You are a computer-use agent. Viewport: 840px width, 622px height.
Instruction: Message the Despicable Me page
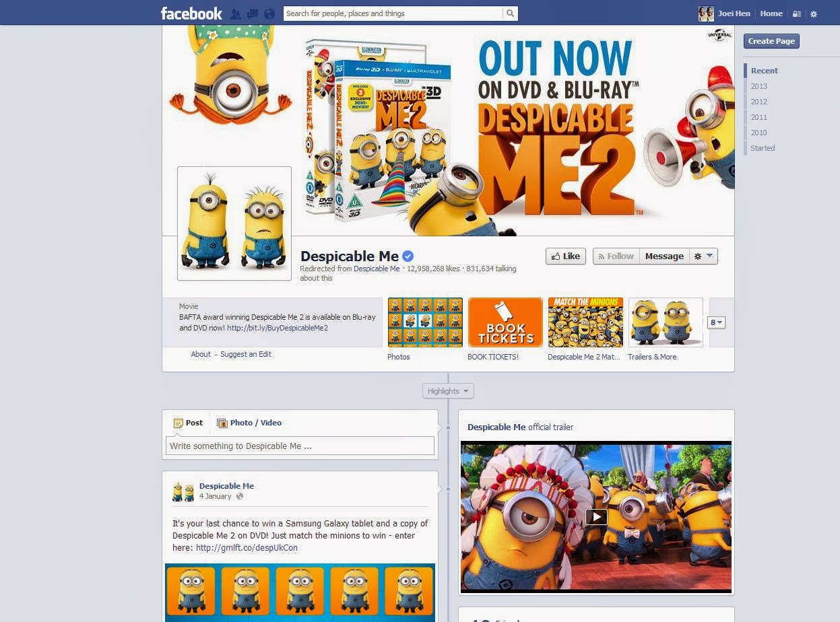[x=664, y=256]
